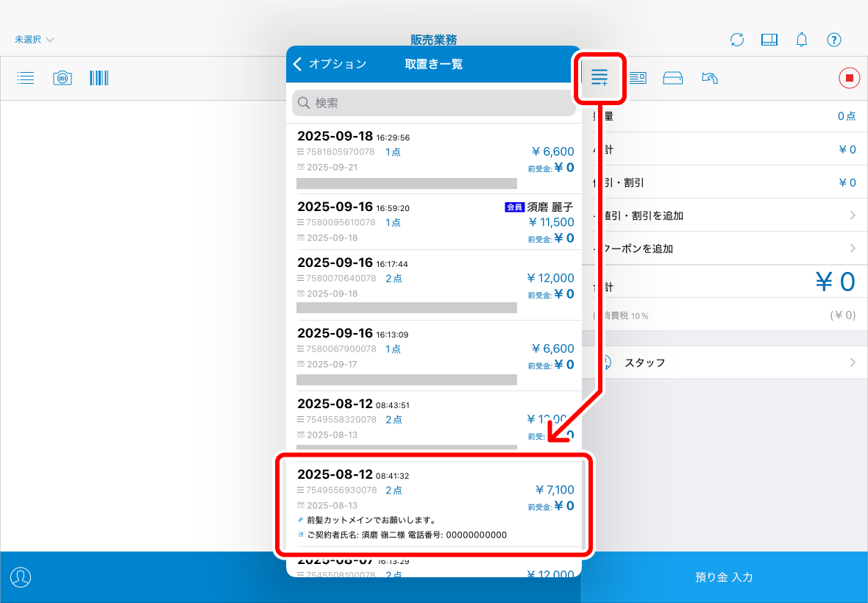Click the return arrow icon
Screen dimensions: 868x603
pyautogui.click(x=710, y=78)
